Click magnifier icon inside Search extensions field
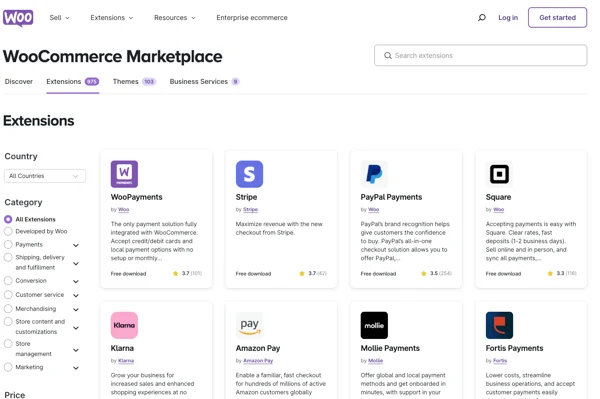The height and width of the screenshot is (399, 600). [388, 55]
